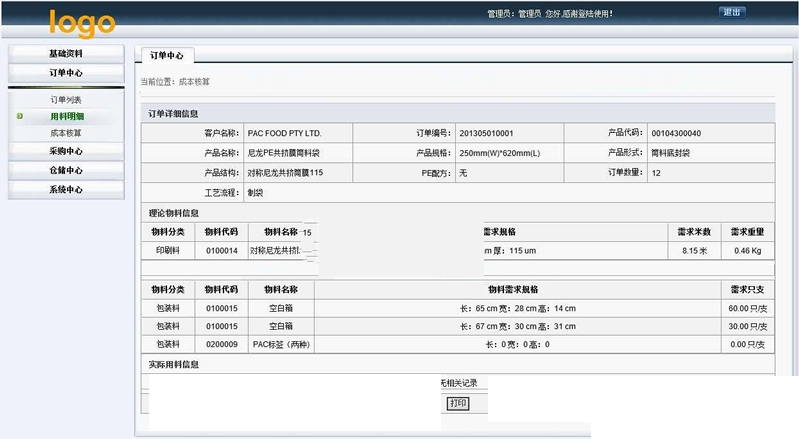Switch to the 订单中心 tab
The width and height of the screenshot is (799, 439).
tap(166, 56)
